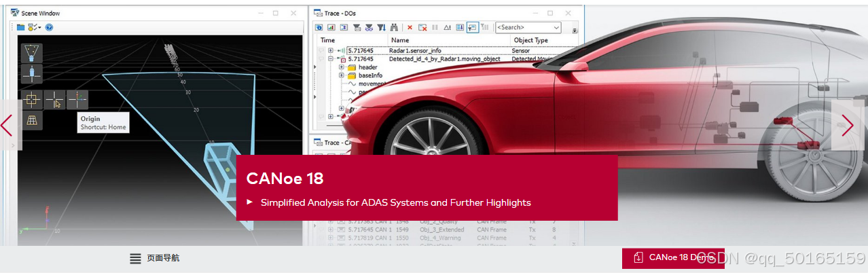Select the Radar1.sensor_info name cell
868x273 pixels.
pyautogui.click(x=414, y=50)
